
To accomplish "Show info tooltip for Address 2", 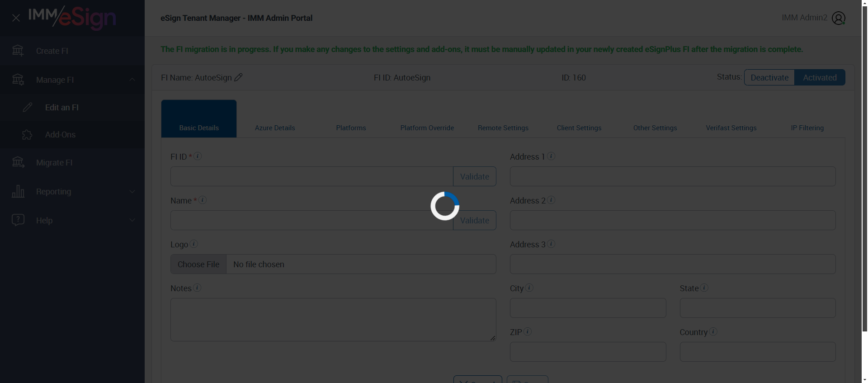I will pyautogui.click(x=551, y=200).
